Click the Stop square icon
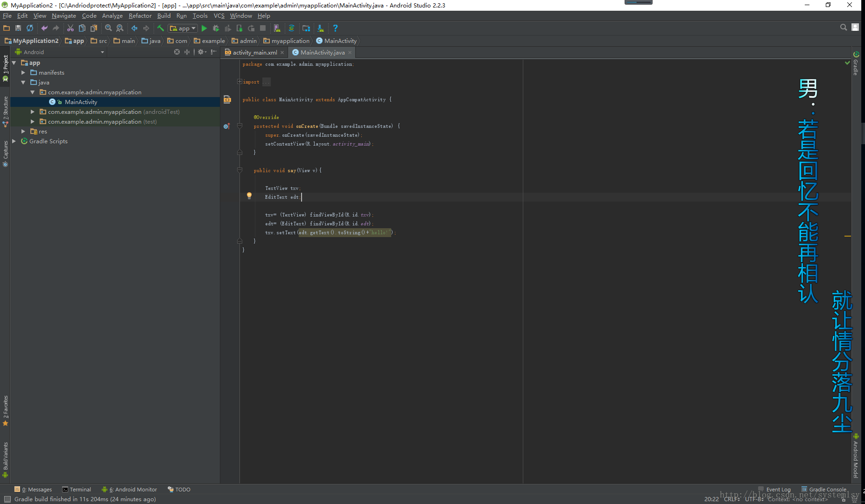 [x=263, y=28]
